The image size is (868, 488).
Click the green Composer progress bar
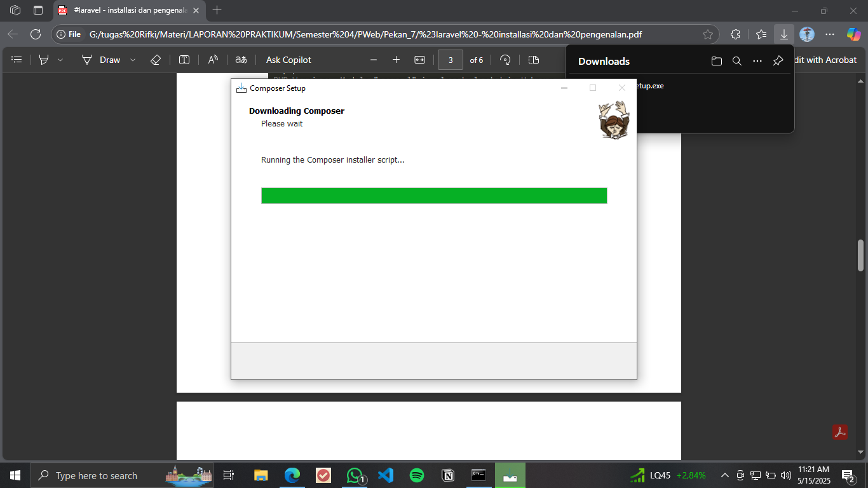coord(434,196)
